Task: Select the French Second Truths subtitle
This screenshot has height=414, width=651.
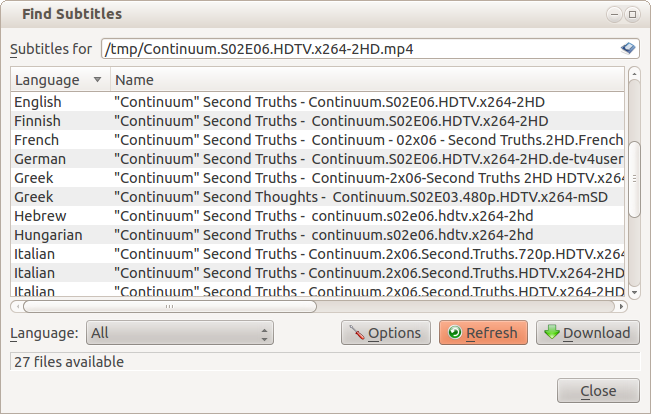Action: pos(300,140)
